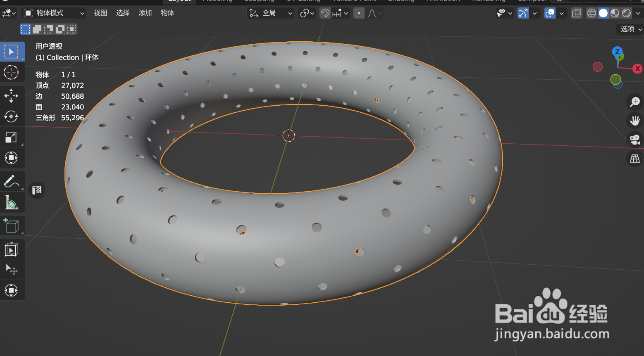Set selection mode to intersect
Image resolution: width=644 pixels, height=356 pixels.
click(x=72, y=29)
